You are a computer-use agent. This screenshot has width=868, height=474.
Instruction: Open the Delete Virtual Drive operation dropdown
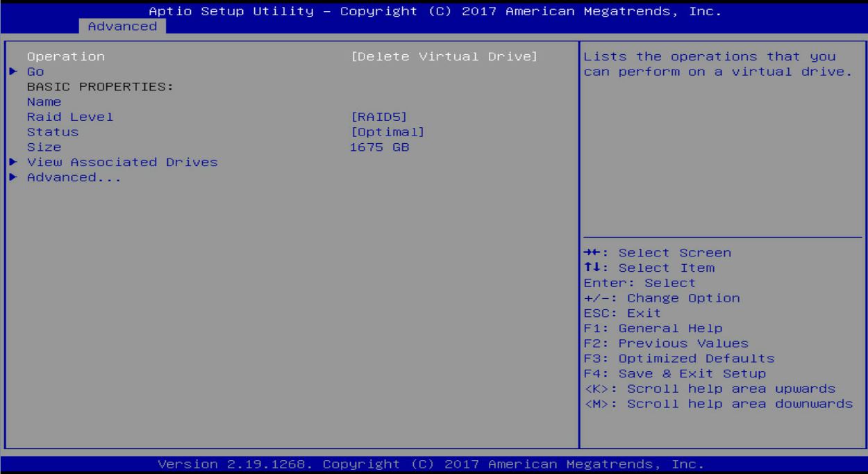pos(445,56)
